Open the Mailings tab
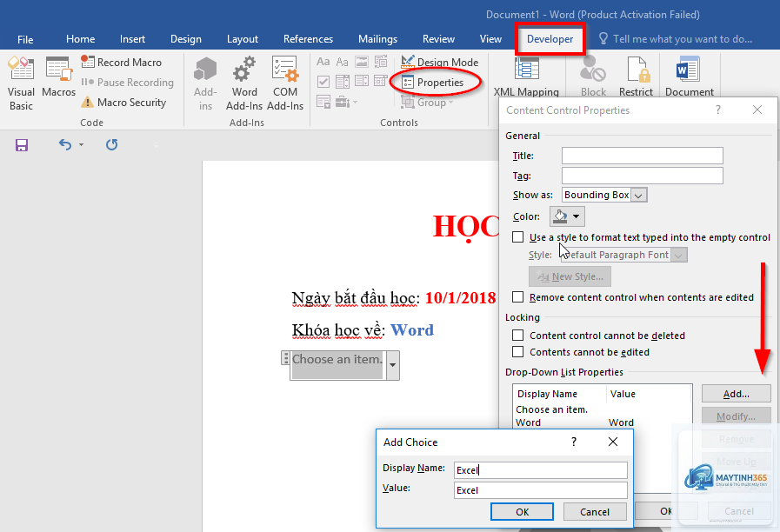This screenshot has width=780, height=532. pos(377,39)
